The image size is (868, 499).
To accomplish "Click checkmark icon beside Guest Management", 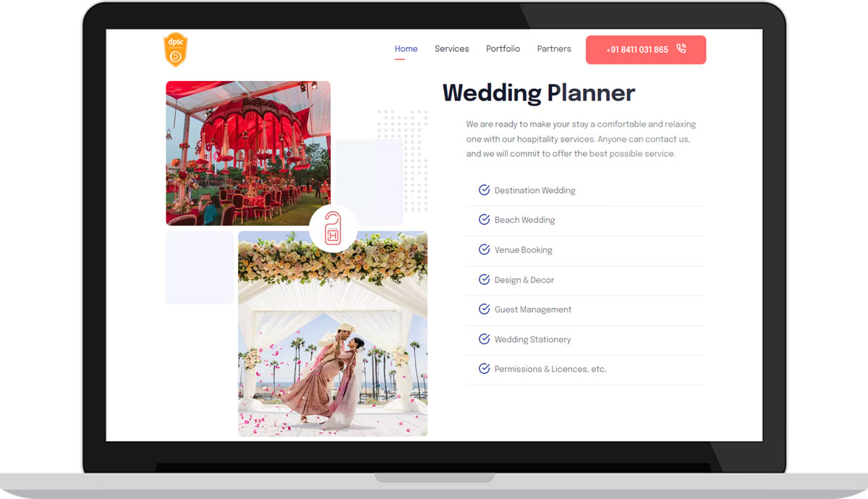I will (x=484, y=310).
